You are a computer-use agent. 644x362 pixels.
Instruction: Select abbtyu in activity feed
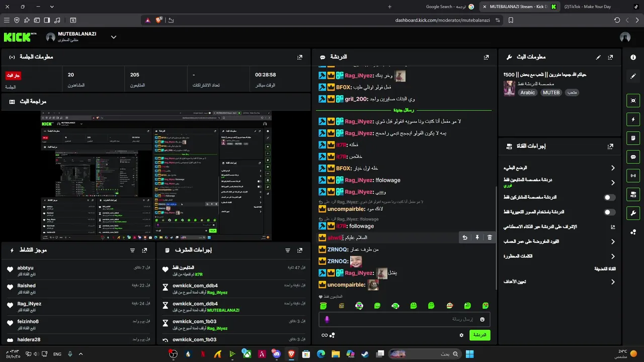pyautogui.click(x=26, y=268)
